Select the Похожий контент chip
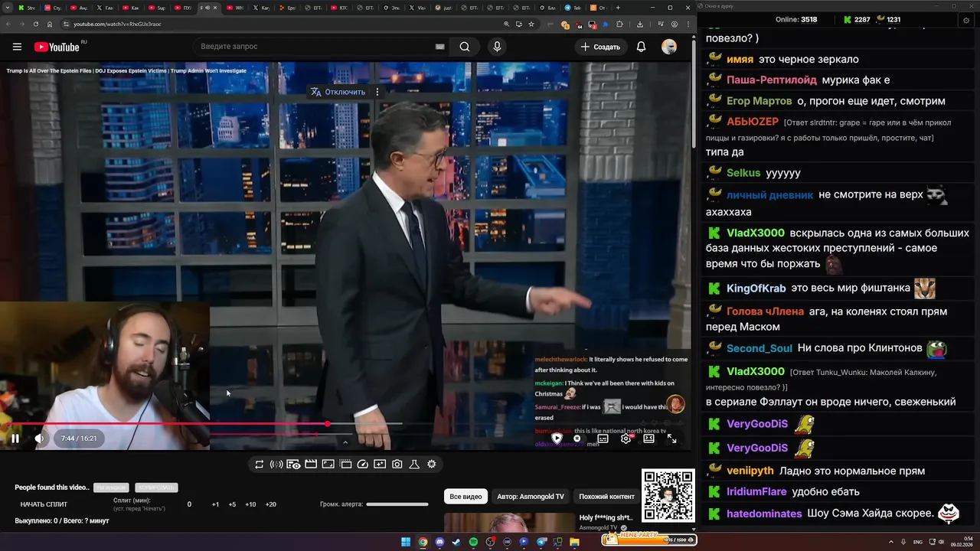Image resolution: width=980 pixels, height=551 pixels. (x=606, y=497)
